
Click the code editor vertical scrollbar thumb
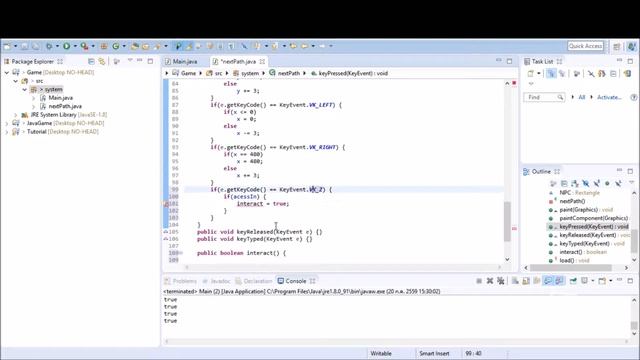[507, 221]
